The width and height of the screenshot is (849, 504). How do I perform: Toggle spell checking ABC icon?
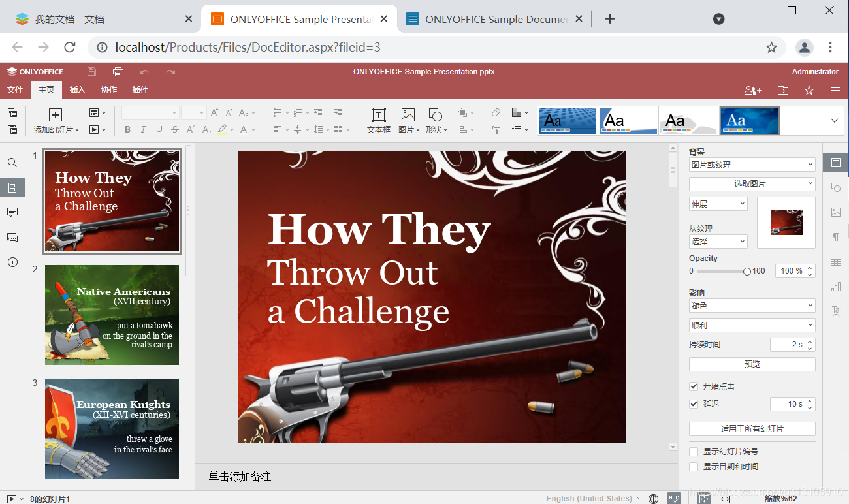point(673,498)
